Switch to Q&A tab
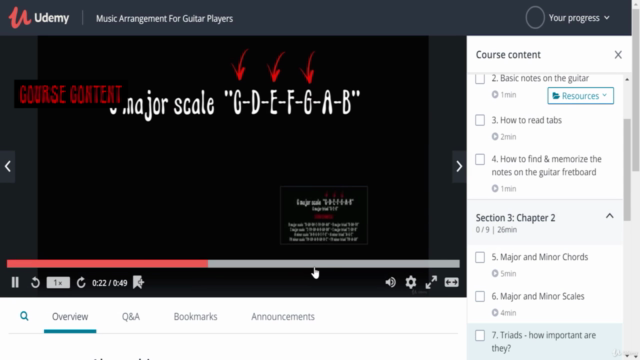This screenshot has height=360, width=640. (131, 317)
